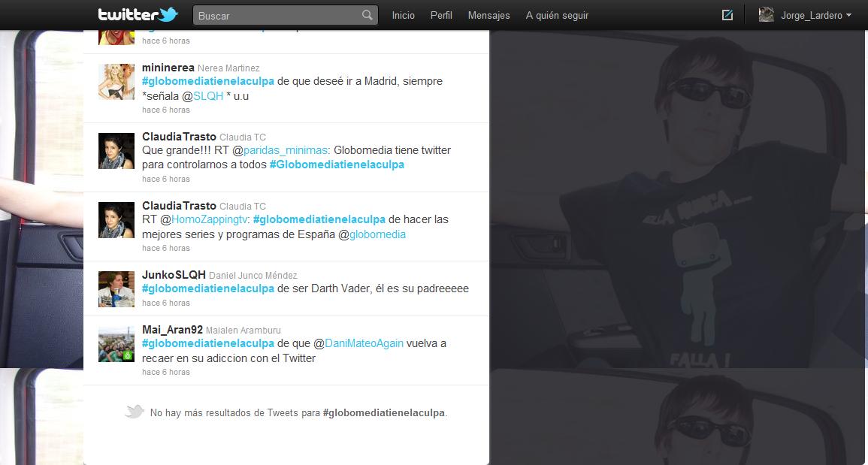Open the Perfil menu item
868x465 pixels.
441,15
